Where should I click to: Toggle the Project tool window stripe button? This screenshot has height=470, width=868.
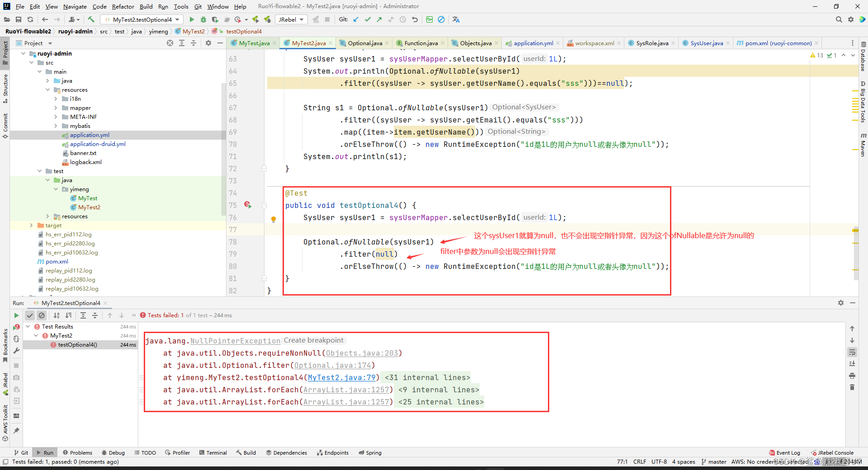click(5, 52)
